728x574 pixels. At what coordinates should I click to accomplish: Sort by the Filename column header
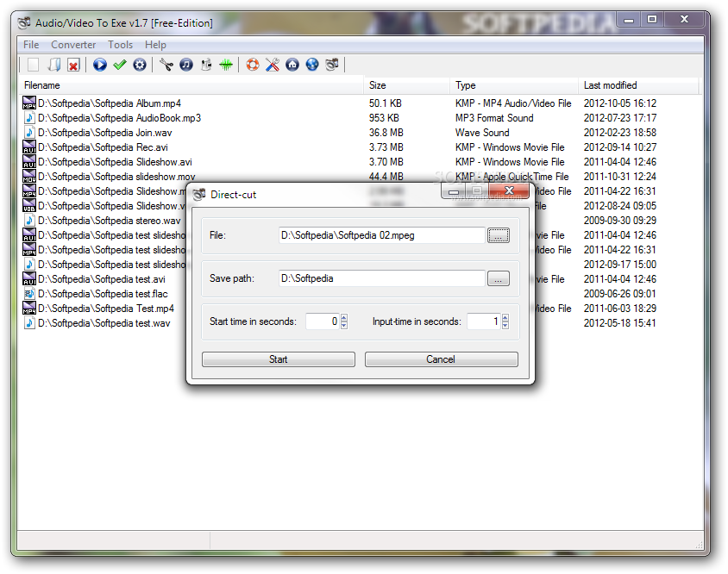(191, 85)
